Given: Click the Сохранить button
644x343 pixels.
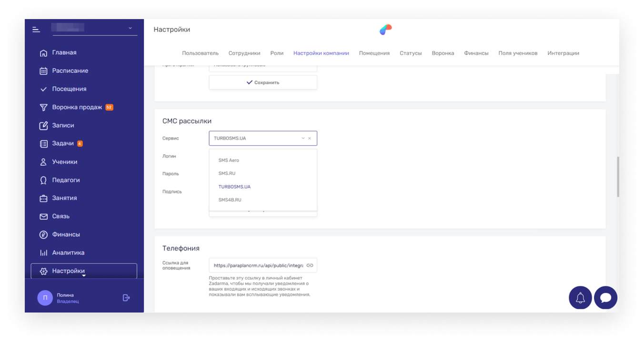Looking at the screenshot, I should coord(263,82).
